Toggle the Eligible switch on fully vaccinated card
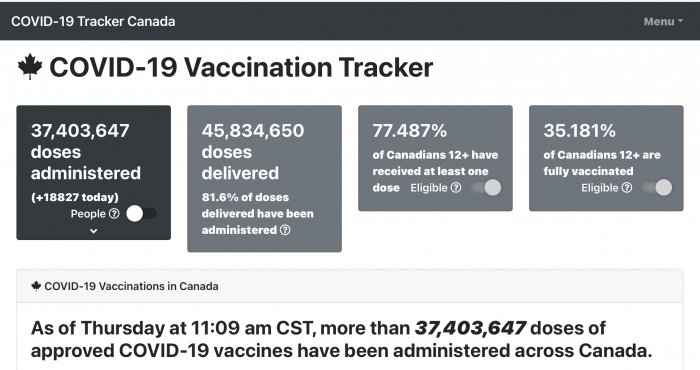The width and height of the screenshot is (700, 370). tap(657, 187)
